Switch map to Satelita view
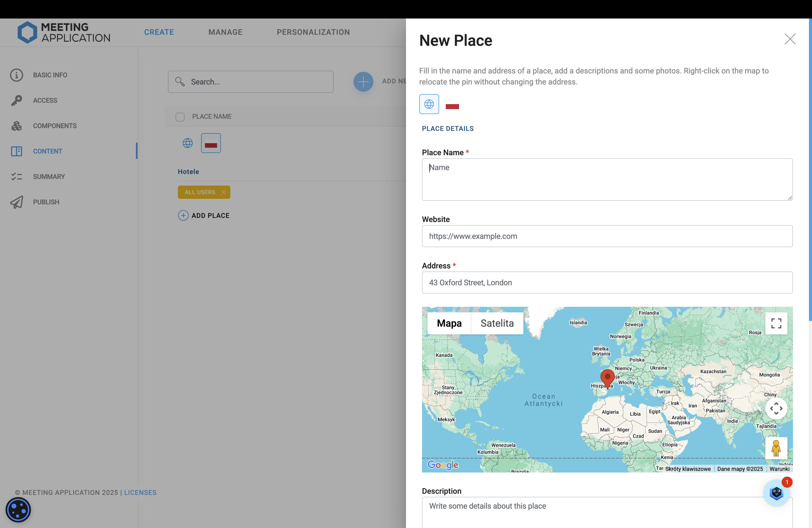The width and height of the screenshot is (812, 528). (497, 323)
